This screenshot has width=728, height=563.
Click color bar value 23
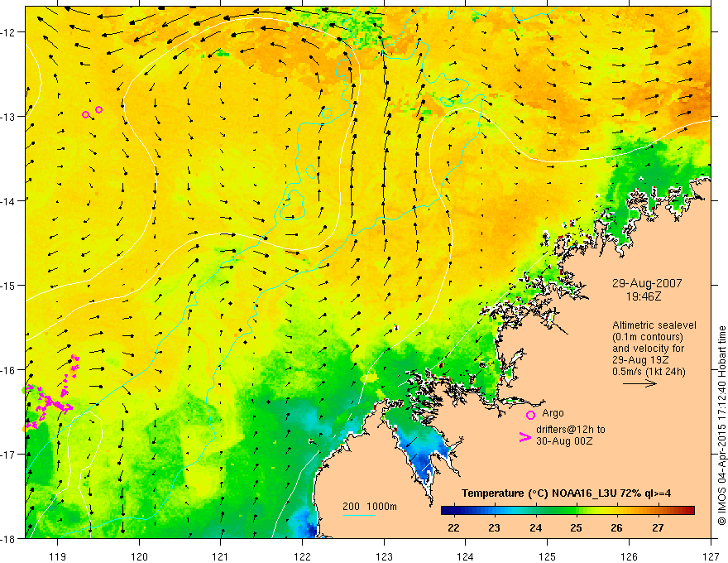[495, 528]
